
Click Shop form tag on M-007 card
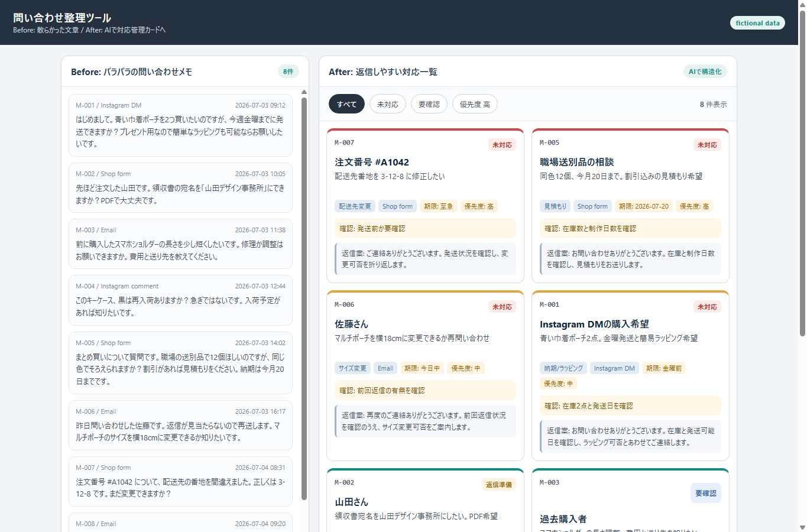point(397,206)
